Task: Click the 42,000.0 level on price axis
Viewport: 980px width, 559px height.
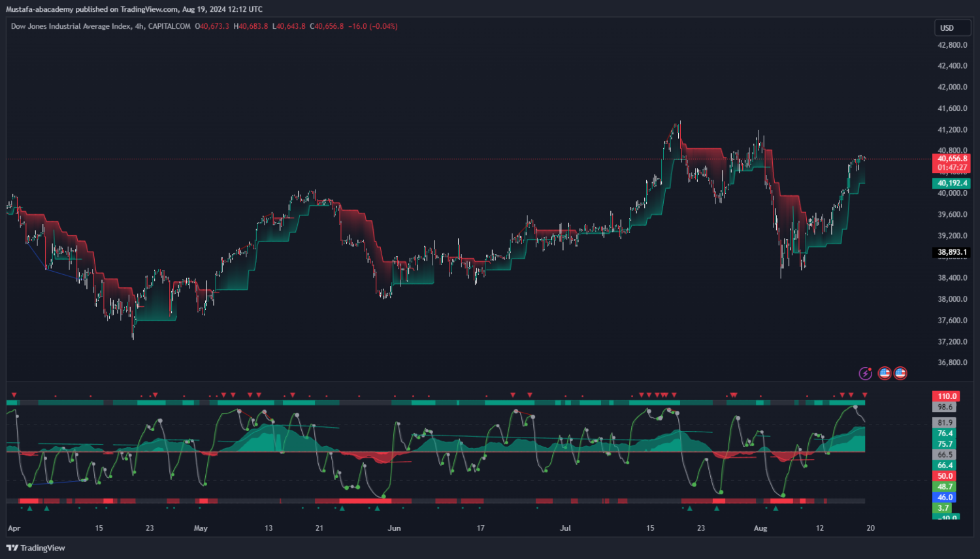Action: click(952, 87)
